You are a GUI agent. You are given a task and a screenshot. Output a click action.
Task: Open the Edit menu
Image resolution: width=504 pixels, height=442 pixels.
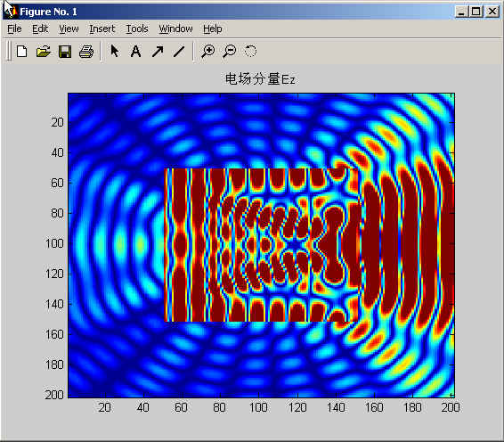(40, 29)
